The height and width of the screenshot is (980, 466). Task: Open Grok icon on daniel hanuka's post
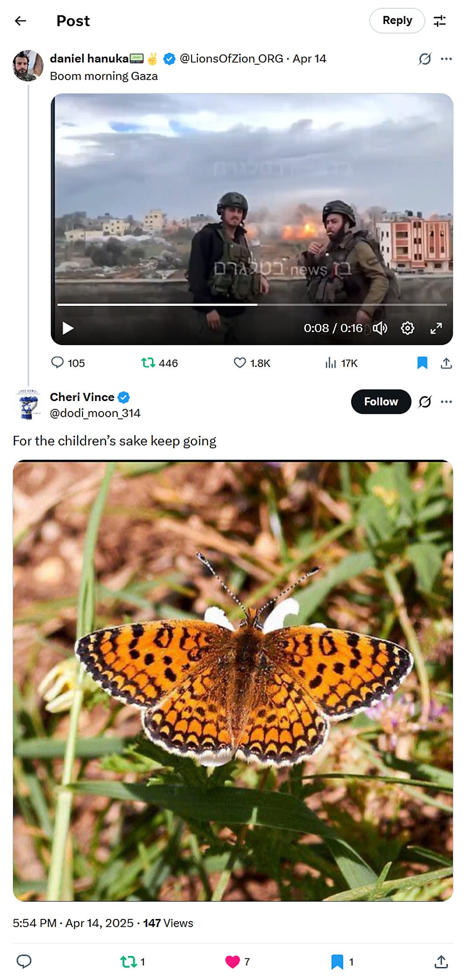click(x=425, y=59)
